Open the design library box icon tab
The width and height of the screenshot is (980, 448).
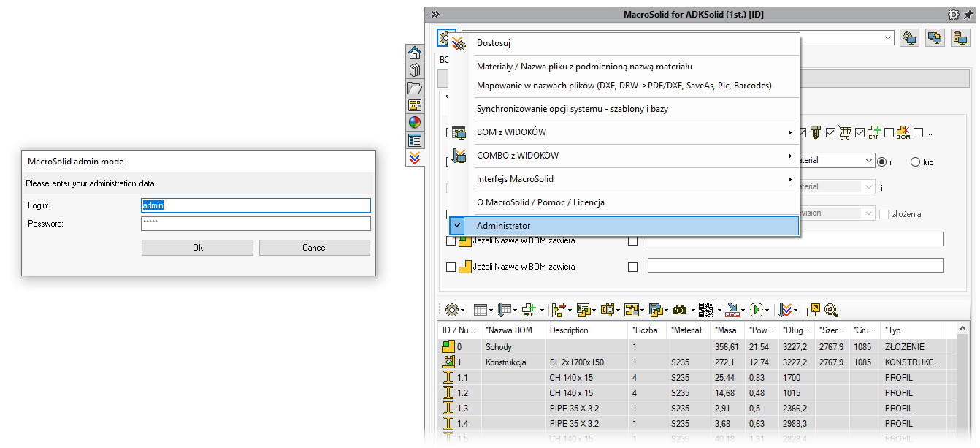(x=415, y=70)
